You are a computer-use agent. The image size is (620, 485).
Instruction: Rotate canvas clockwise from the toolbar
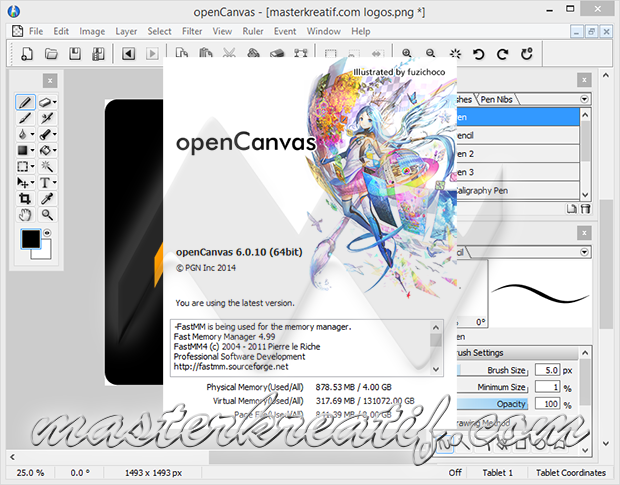tap(503, 53)
